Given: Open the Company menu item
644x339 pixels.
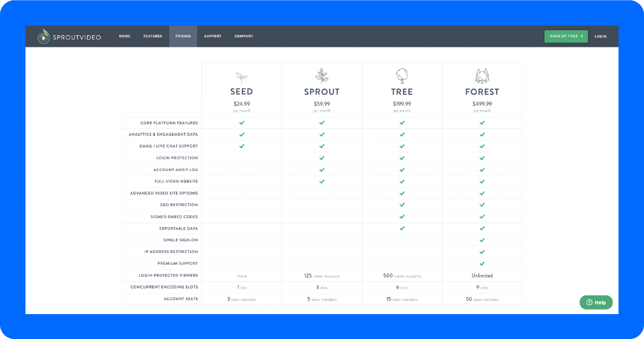Looking at the screenshot, I should 244,36.
